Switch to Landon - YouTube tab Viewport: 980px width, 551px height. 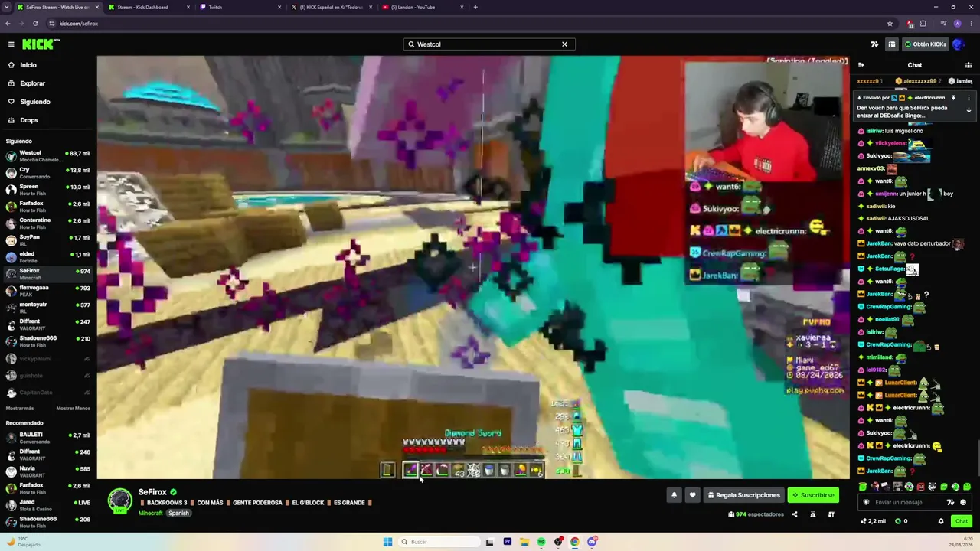coord(422,7)
